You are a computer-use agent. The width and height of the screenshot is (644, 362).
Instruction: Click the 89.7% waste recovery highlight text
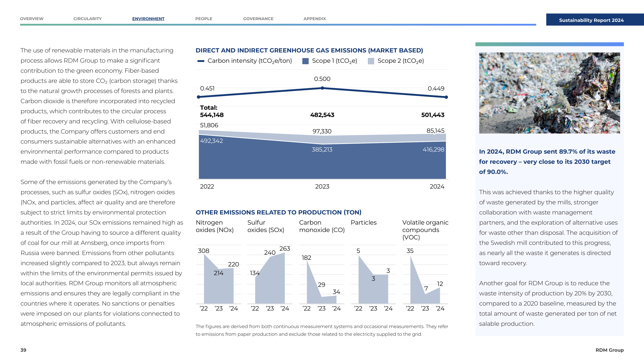click(x=547, y=162)
